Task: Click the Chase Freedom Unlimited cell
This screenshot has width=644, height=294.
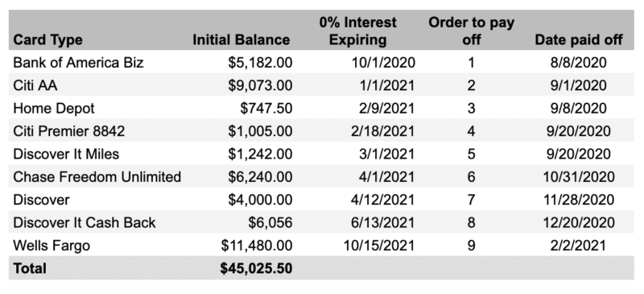Action: (x=97, y=177)
